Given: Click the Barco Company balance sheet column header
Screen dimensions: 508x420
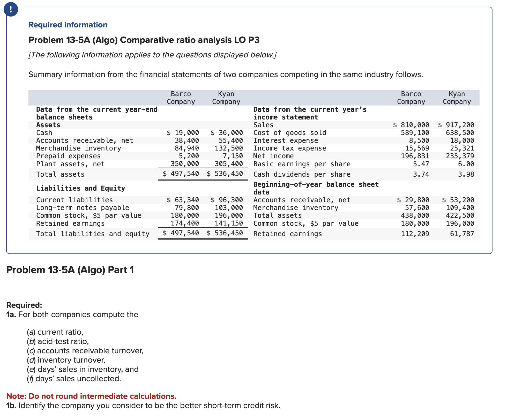Looking at the screenshot, I should coord(181,98).
